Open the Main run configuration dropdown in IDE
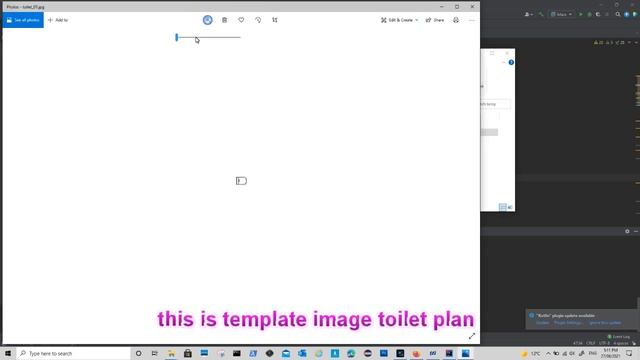Screen dimensions: 640x360 point(561,14)
